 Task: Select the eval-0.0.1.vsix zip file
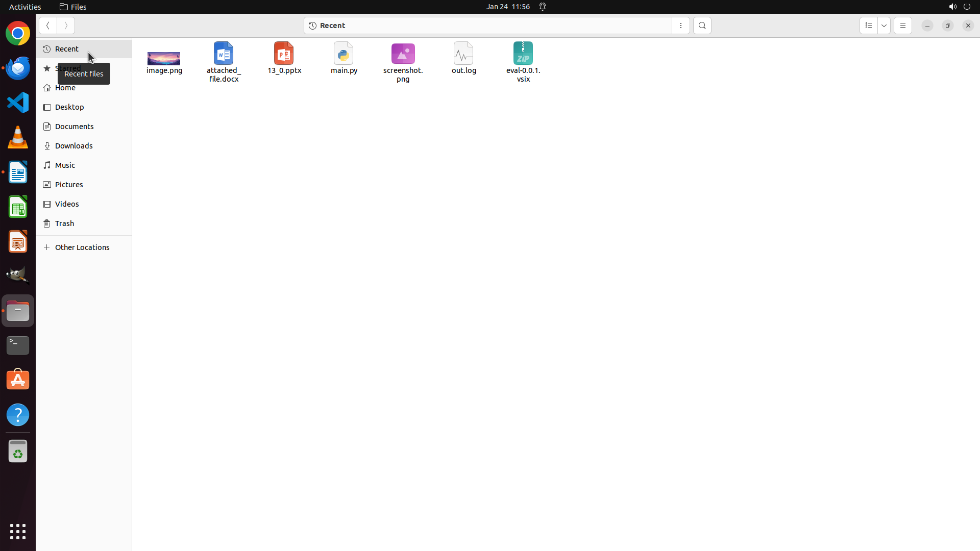(x=523, y=61)
